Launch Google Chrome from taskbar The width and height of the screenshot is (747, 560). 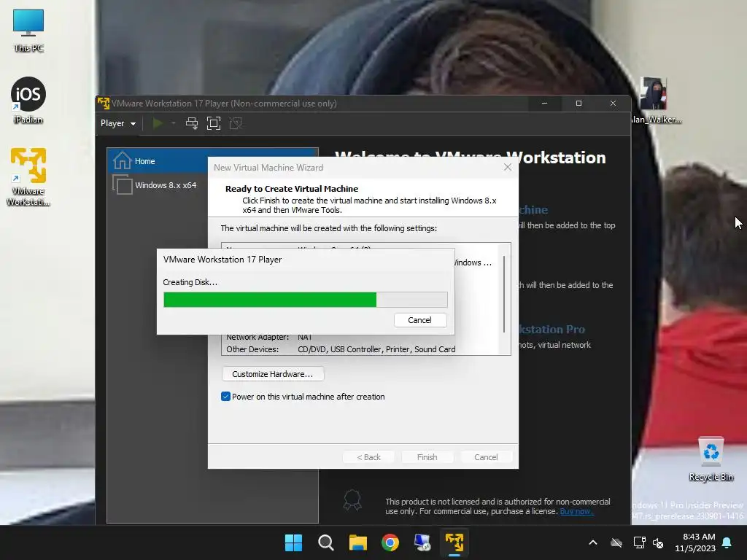(x=390, y=542)
